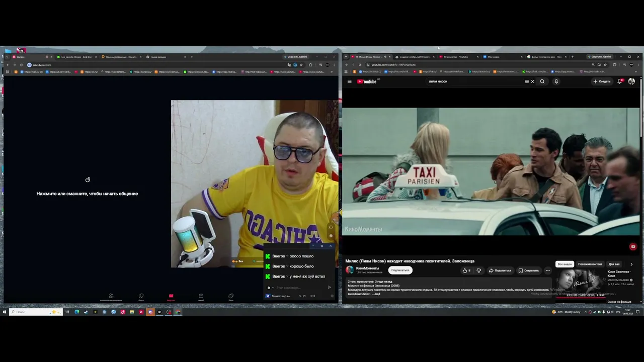The height and width of the screenshot is (362, 644).
Task: Like the video with thumbs up
Action: (x=466, y=270)
